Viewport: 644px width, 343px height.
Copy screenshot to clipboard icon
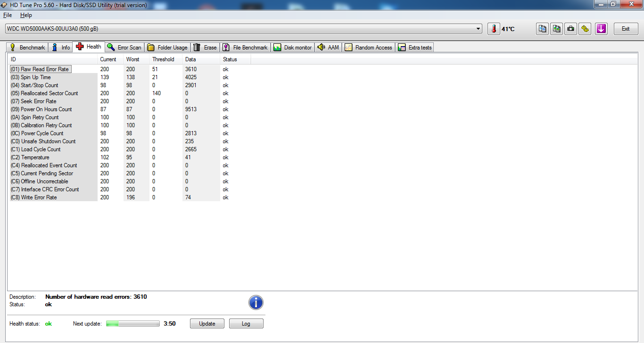point(557,29)
